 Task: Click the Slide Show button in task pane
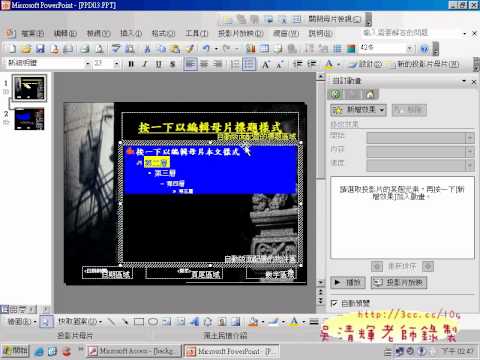pyautogui.click(x=399, y=283)
